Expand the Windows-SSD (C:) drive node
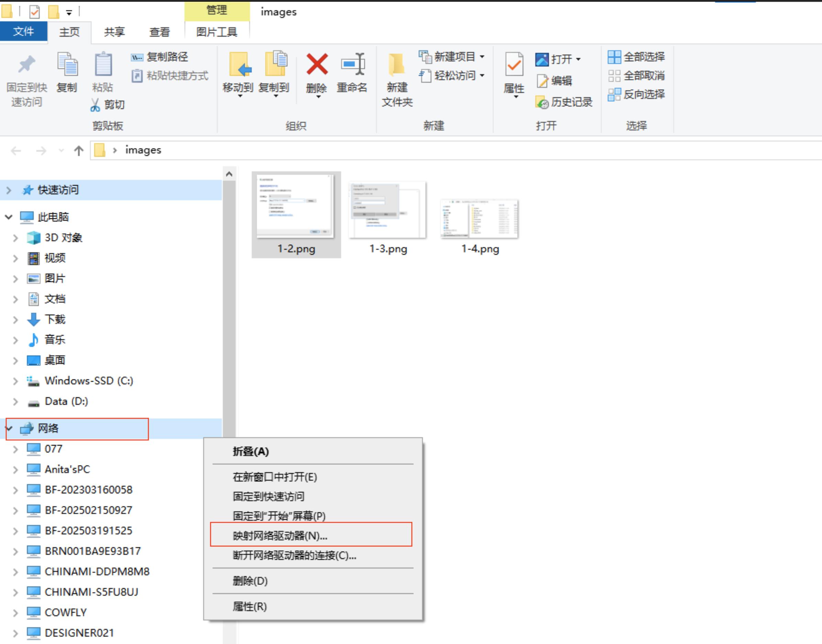The width and height of the screenshot is (822, 644). [15, 381]
